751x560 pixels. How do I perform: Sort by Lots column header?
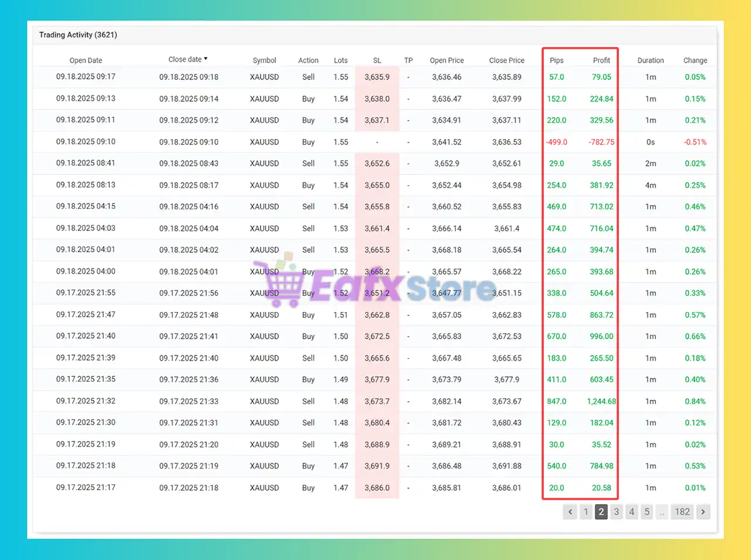coord(340,60)
